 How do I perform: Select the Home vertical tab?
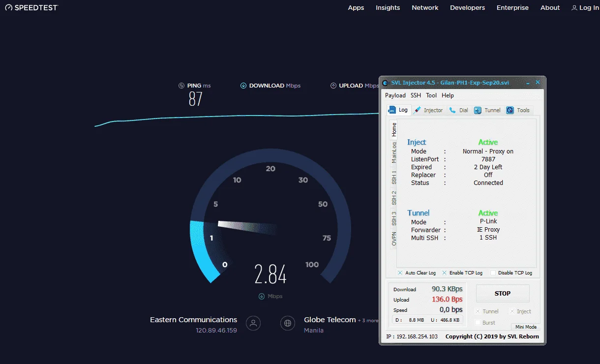coord(393,130)
